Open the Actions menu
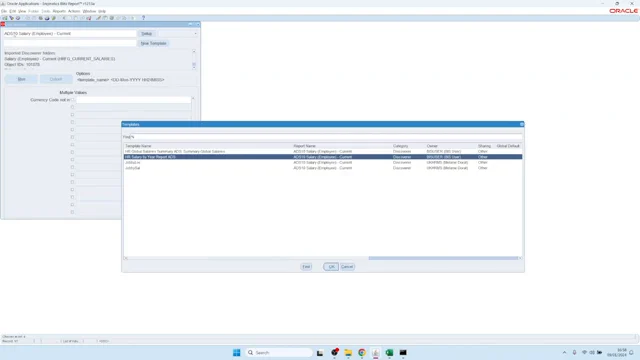Image resolution: width=640 pixels, height=360 pixels. [x=74, y=11]
